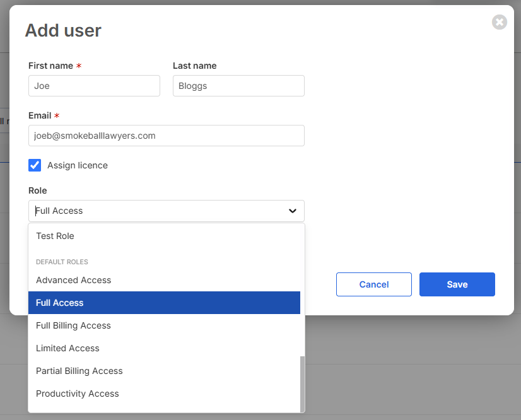Screen dimensions: 521x420
Task: Click the Add user heading
Action: click(63, 30)
